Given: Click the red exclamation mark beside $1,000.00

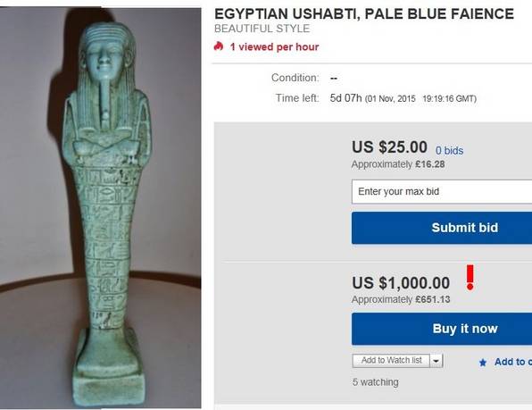Looking at the screenshot, I should click(470, 277).
